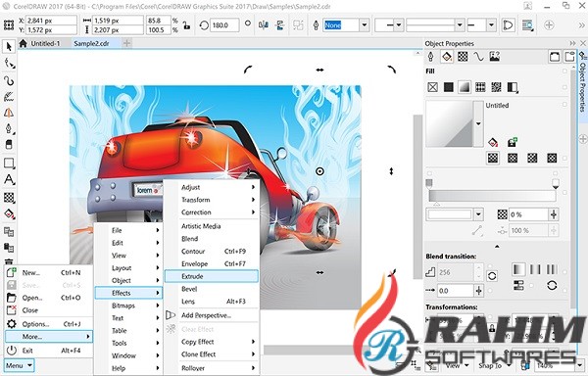The width and height of the screenshot is (588, 376).
Task: Select the left gray gradient node
Action: click(x=429, y=183)
